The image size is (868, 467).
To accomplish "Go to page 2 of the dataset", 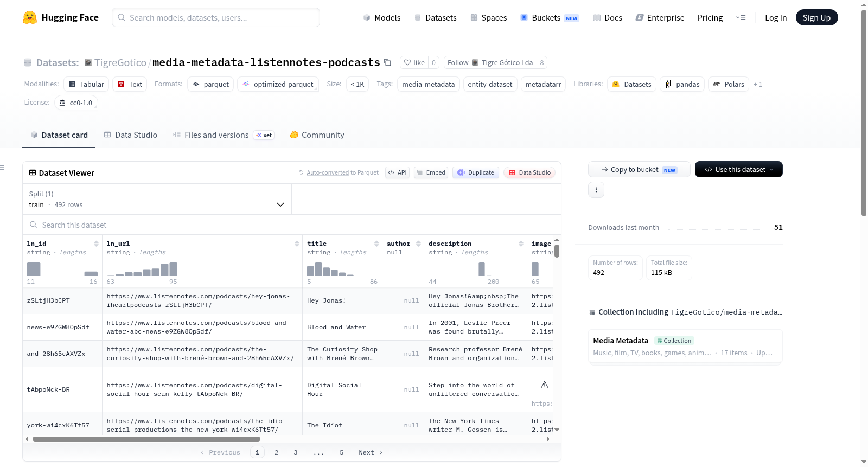I will [x=277, y=452].
